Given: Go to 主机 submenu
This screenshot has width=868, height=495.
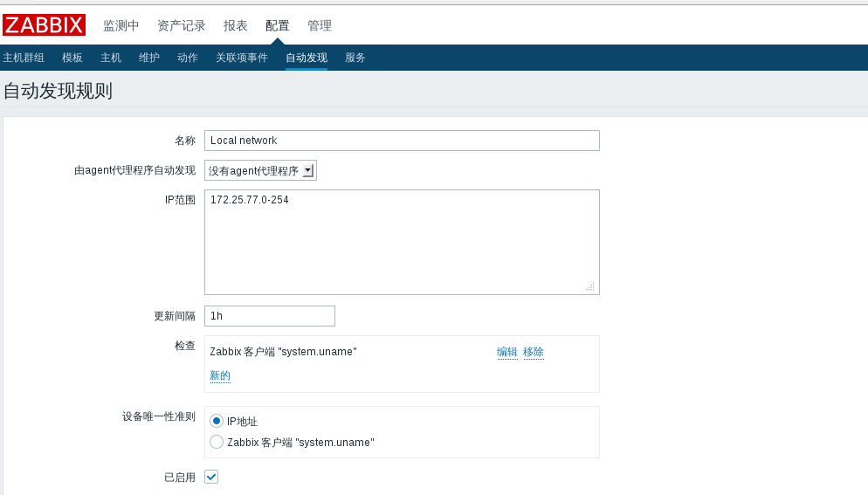Looking at the screenshot, I should click(x=111, y=58).
